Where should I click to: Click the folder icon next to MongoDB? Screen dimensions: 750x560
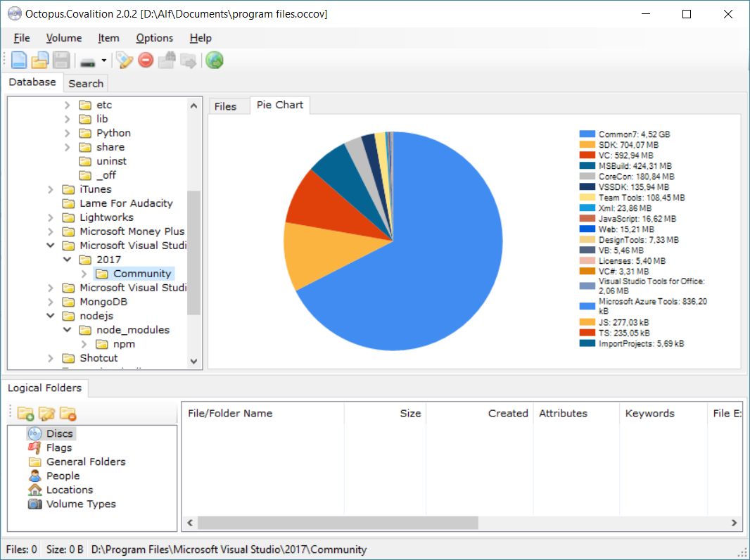coord(68,302)
